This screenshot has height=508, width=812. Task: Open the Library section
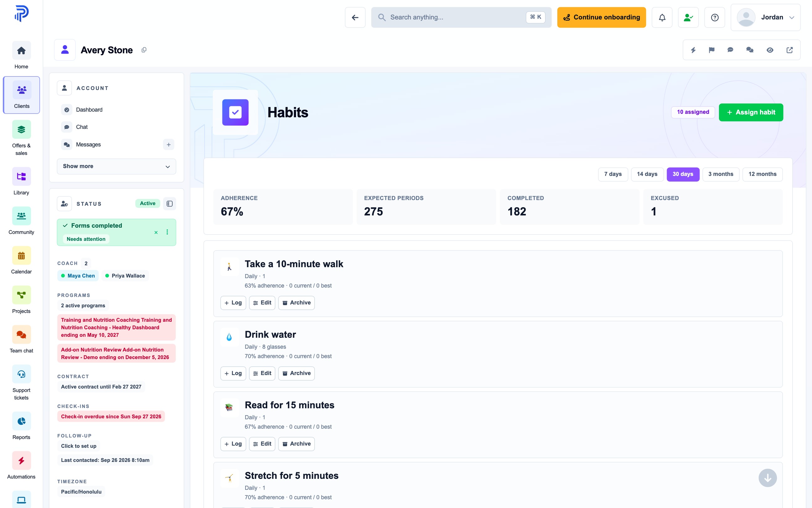pos(21,182)
